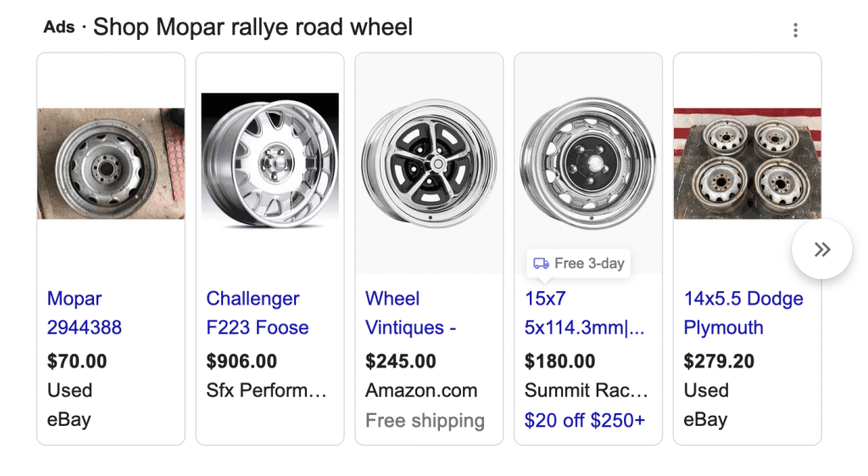Open the Challenger F223 Foose wheel image
The width and height of the screenshot is (868, 476).
point(270,162)
